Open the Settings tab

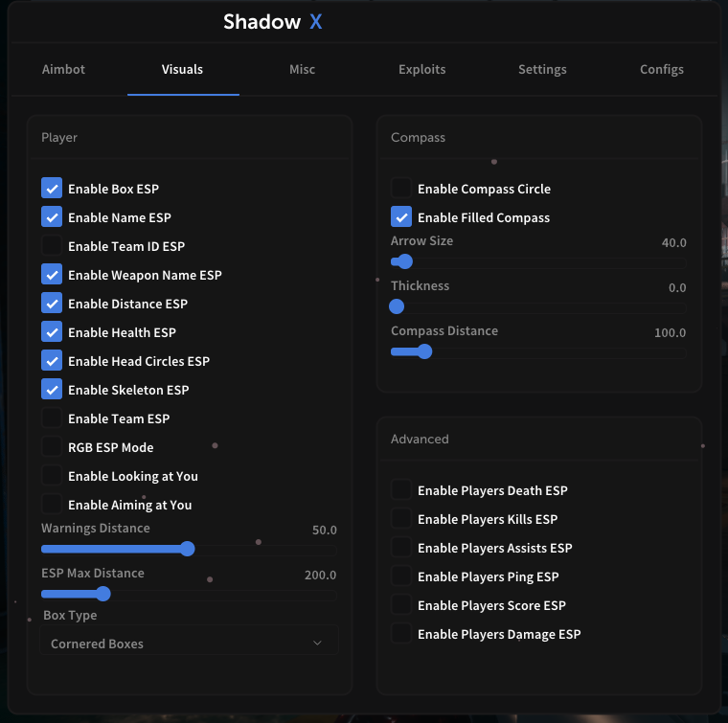(542, 69)
